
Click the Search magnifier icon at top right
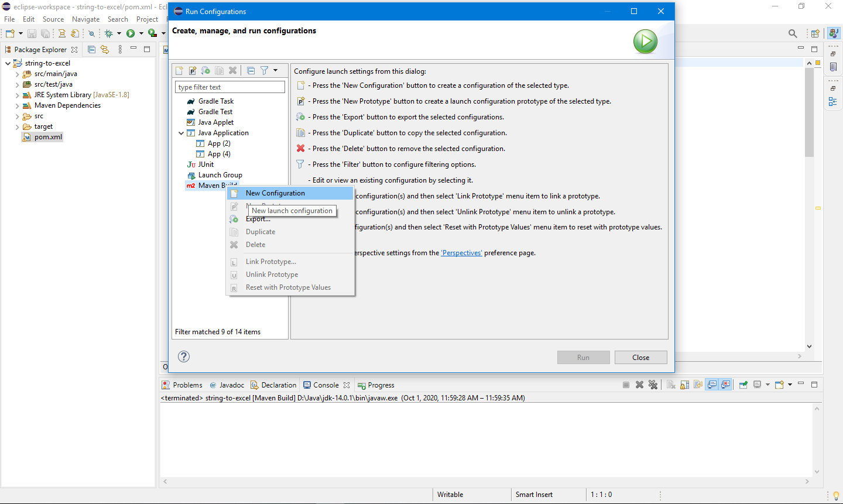(793, 33)
